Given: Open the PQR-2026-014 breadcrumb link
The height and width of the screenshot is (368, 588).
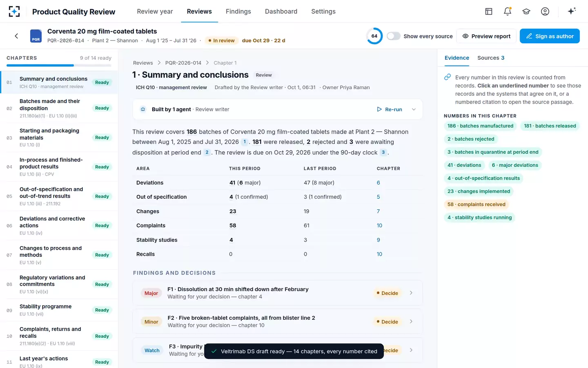Looking at the screenshot, I should tap(183, 63).
